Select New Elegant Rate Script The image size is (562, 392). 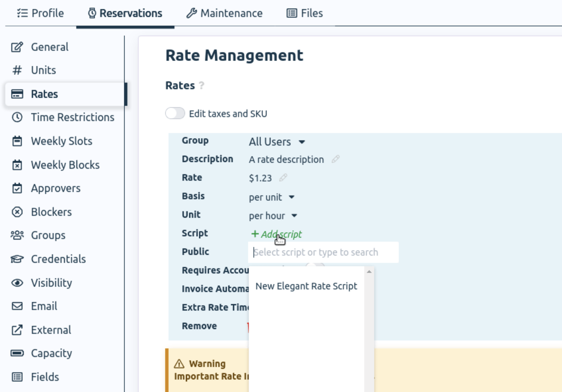[306, 286]
